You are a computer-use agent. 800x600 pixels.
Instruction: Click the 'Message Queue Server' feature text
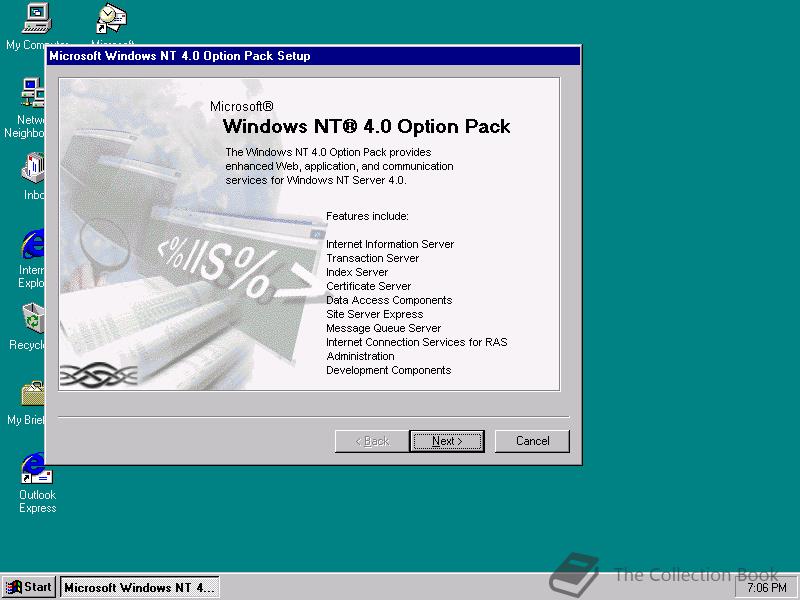384,329
